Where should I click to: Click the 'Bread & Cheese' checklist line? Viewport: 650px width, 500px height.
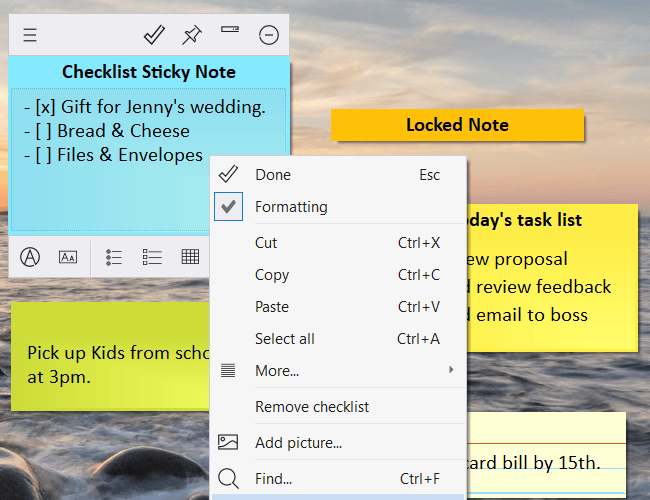[x=107, y=131]
